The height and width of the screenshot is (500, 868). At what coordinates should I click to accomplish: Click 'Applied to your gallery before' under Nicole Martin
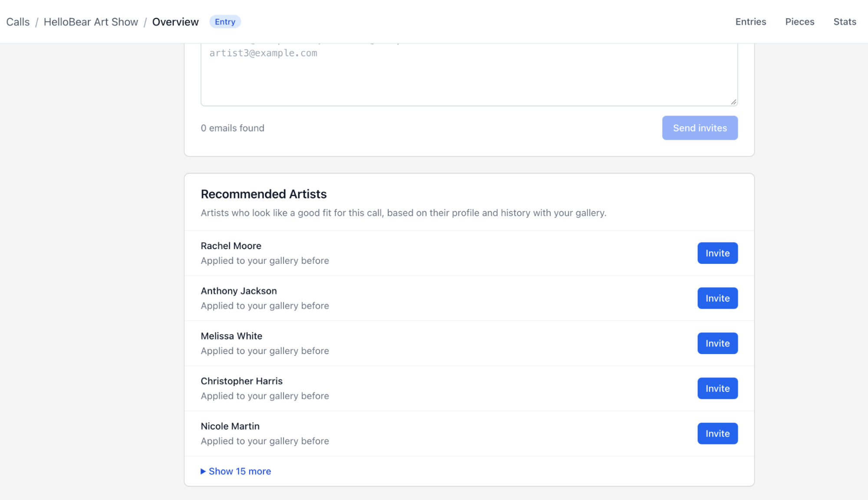[x=265, y=441]
